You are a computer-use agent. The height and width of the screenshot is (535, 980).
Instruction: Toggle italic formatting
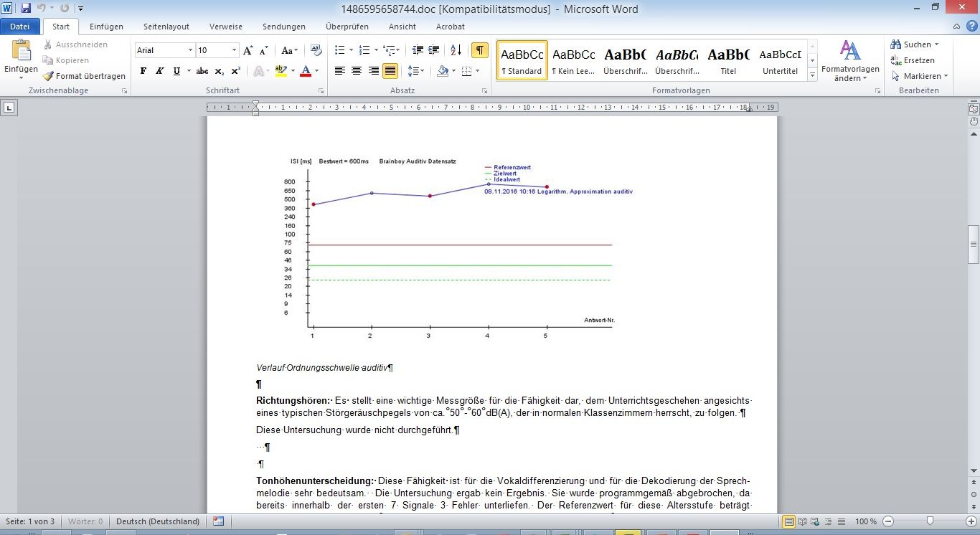159,71
